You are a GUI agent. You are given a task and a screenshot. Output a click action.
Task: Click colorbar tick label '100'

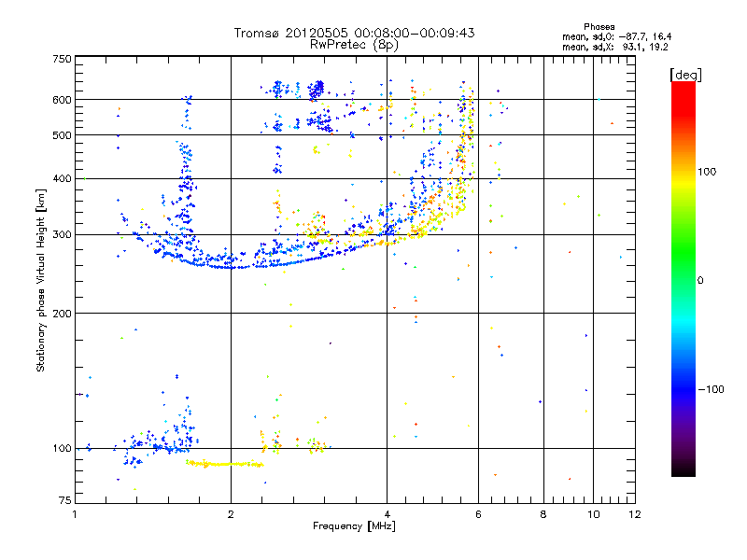(x=707, y=172)
